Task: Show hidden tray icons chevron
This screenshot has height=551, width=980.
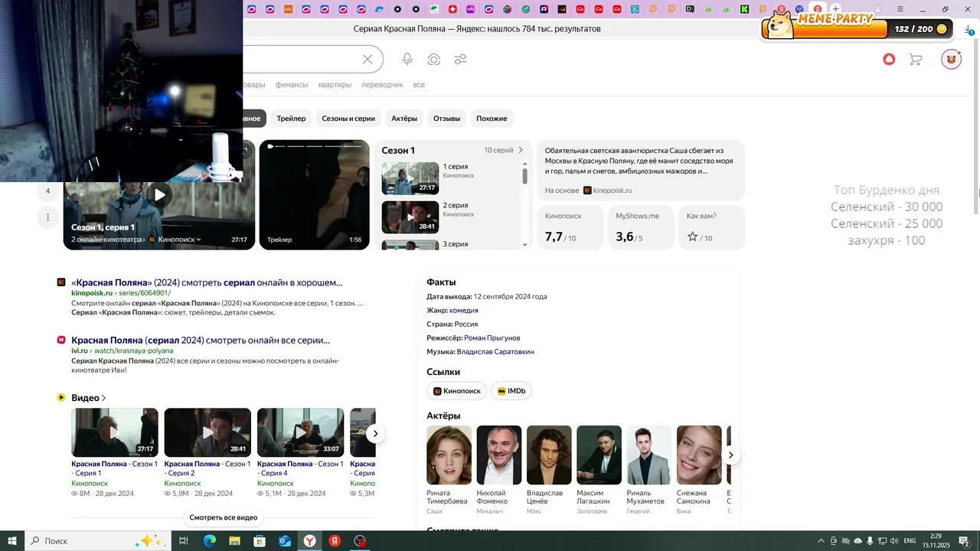Action: (x=822, y=541)
